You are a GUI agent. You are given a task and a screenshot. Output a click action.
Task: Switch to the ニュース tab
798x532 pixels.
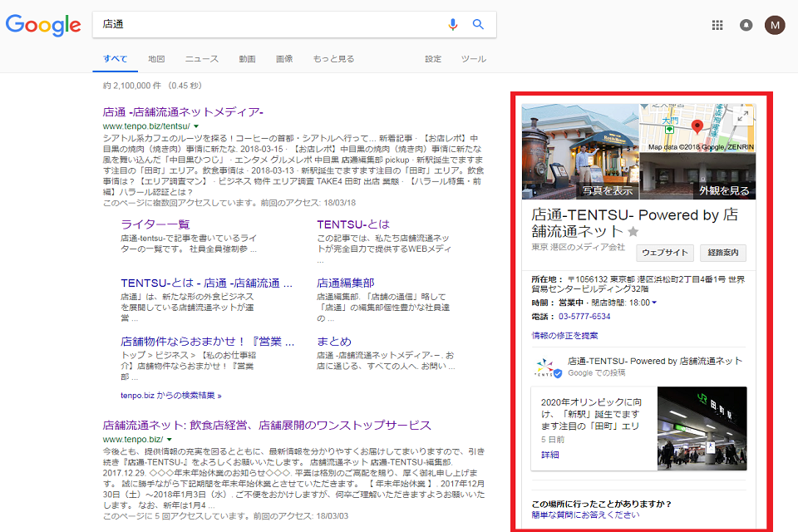point(201,59)
